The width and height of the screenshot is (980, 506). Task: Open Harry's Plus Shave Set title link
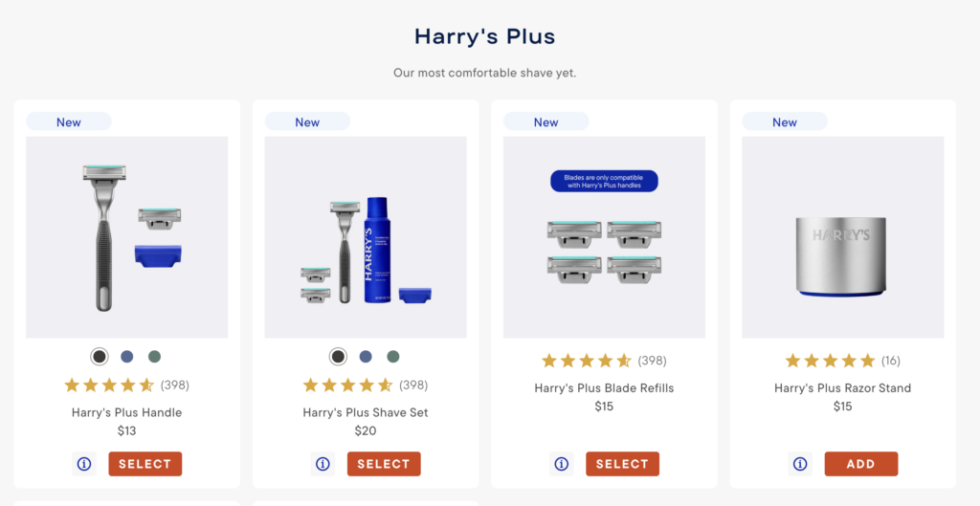point(366,412)
